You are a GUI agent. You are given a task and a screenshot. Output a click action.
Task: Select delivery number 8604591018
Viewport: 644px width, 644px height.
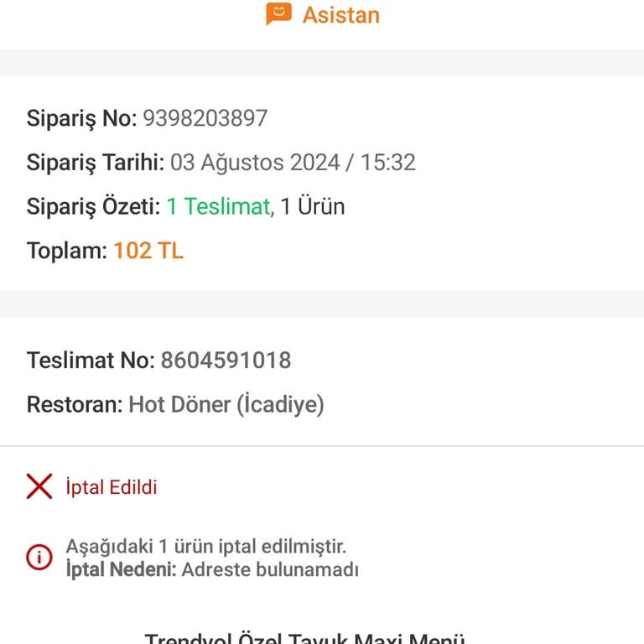coord(226,361)
